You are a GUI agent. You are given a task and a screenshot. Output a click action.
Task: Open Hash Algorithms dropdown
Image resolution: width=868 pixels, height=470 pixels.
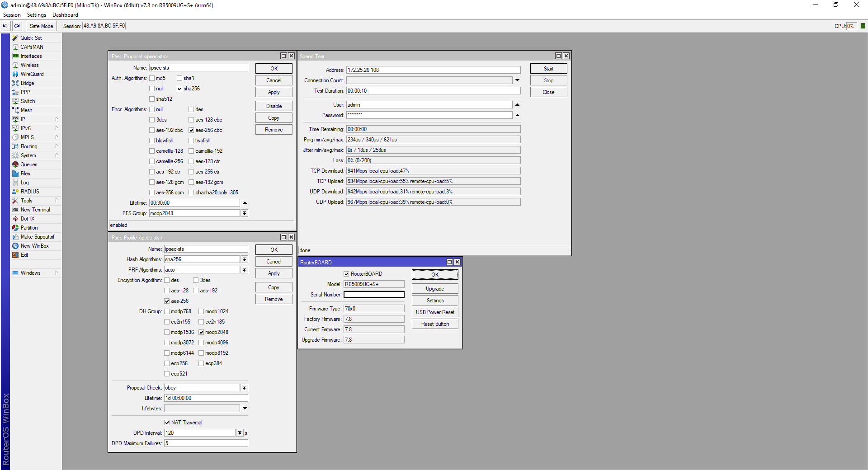click(245, 259)
